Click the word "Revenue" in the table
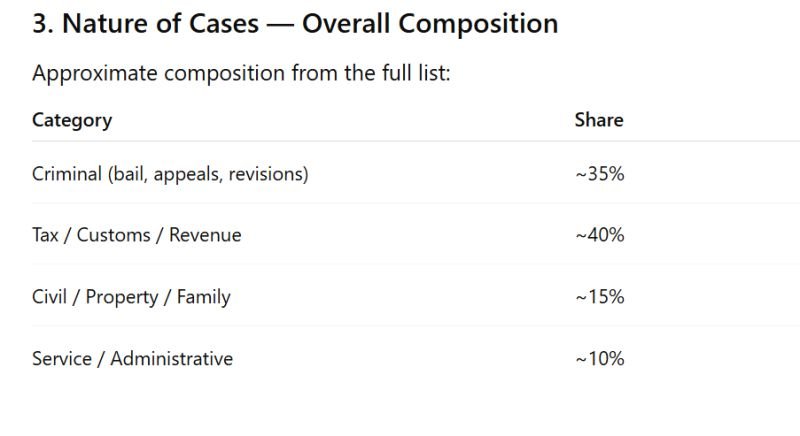Viewport: 800px width, 436px height. click(x=205, y=235)
